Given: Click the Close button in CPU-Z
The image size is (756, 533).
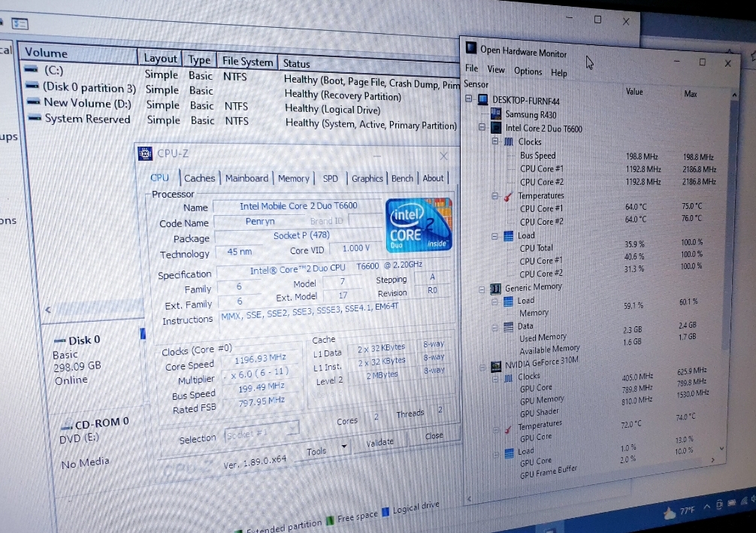Looking at the screenshot, I should pyautogui.click(x=434, y=436).
